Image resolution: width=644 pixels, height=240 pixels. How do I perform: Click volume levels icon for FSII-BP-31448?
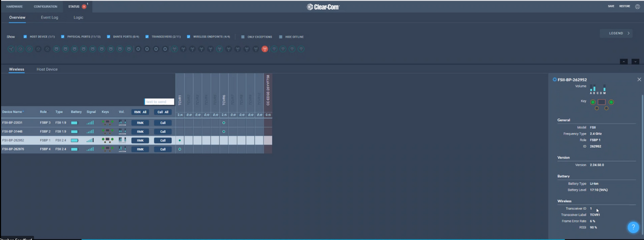122,132
